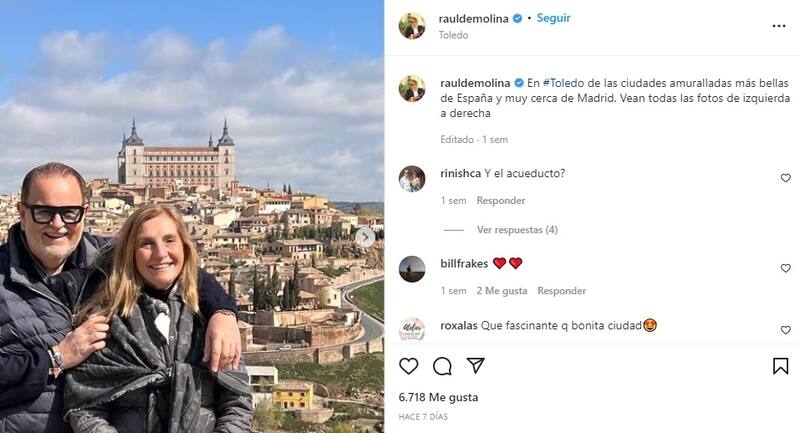
Task: Open rauldemolina's header profile picture
Action: (x=412, y=26)
